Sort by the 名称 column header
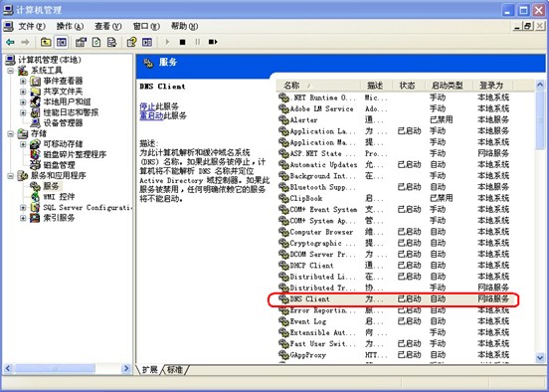The height and width of the screenshot is (392, 549). [x=318, y=86]
